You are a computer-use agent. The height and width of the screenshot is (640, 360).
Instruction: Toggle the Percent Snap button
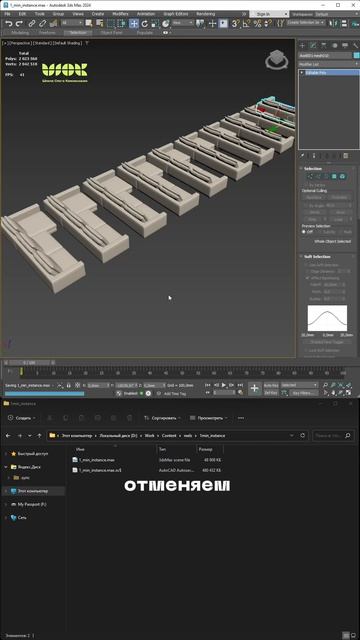(257, 24)
